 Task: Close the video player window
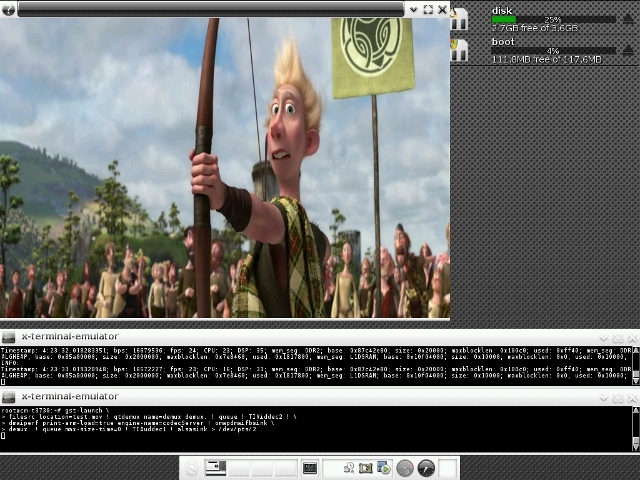442,9
